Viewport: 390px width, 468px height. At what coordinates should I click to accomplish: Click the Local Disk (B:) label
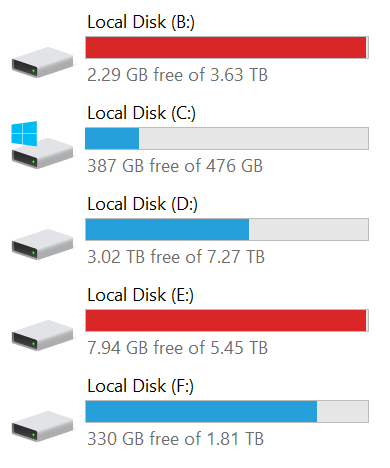click(x=141, y=22)
